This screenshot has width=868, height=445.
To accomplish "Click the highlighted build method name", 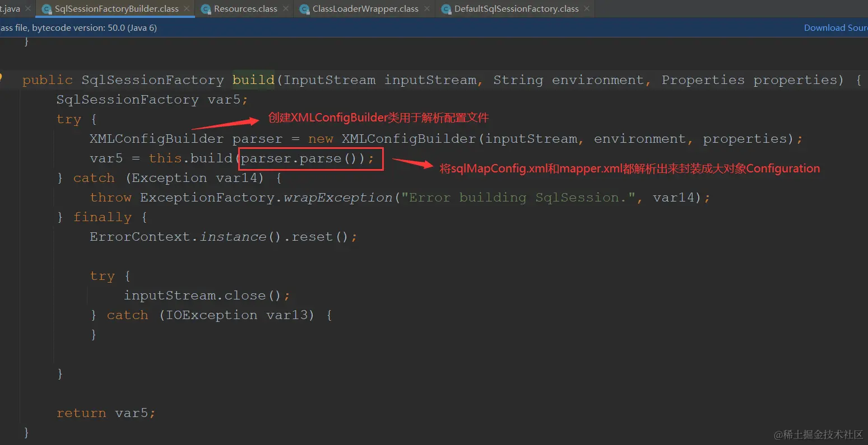I will click(253, 80).
